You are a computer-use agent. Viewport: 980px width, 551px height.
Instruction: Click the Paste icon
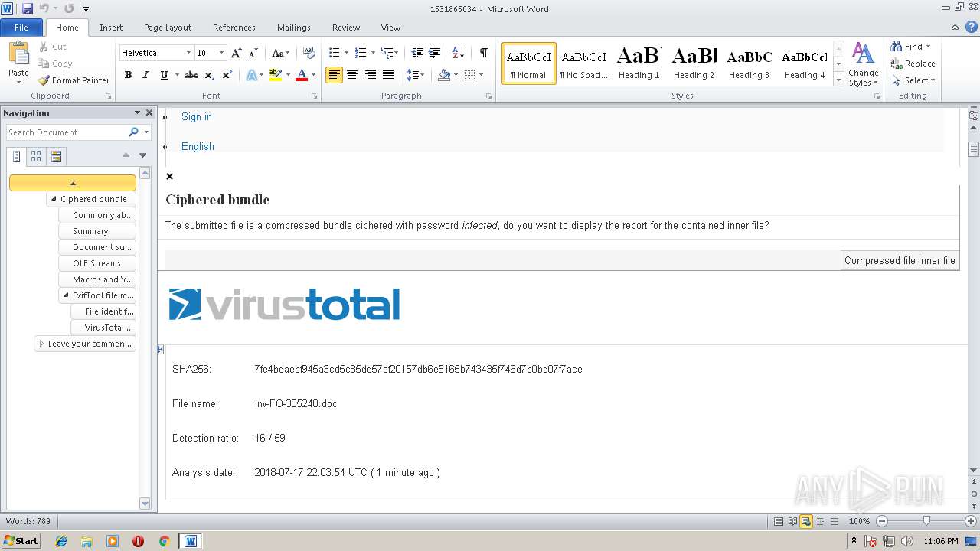[x=18, y=54]
